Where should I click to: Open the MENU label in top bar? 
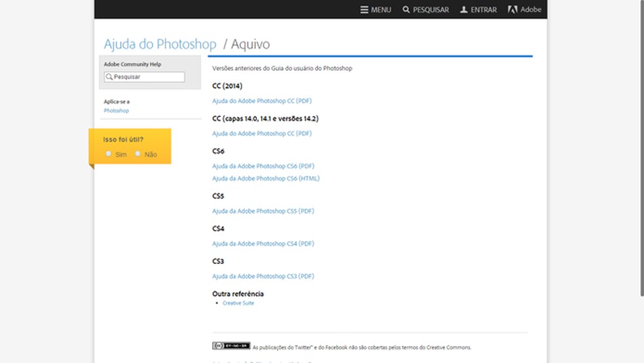click(381, 9)
